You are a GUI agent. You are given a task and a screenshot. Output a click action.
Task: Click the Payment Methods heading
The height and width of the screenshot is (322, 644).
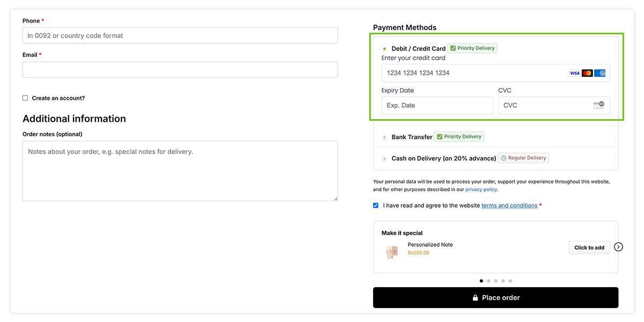pyautogui.click(x=405, y=27)
